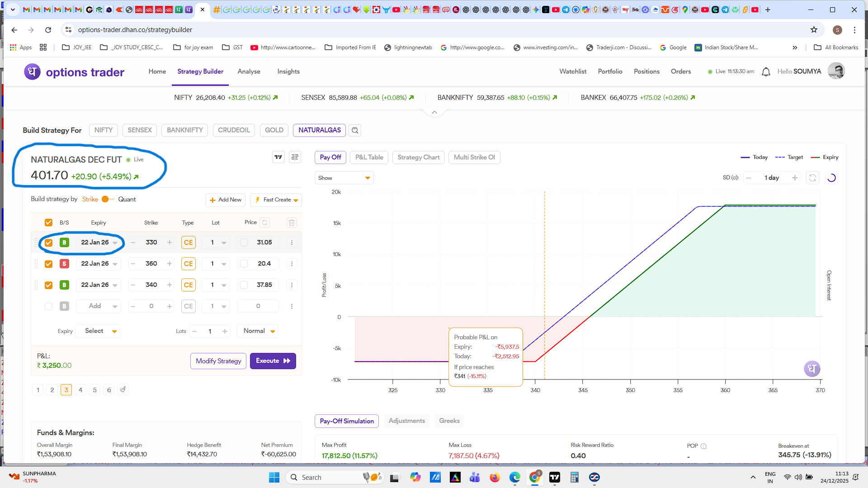Open the Greeks tab
This screenshot has width=868, height=488.
tap(449, 421)
